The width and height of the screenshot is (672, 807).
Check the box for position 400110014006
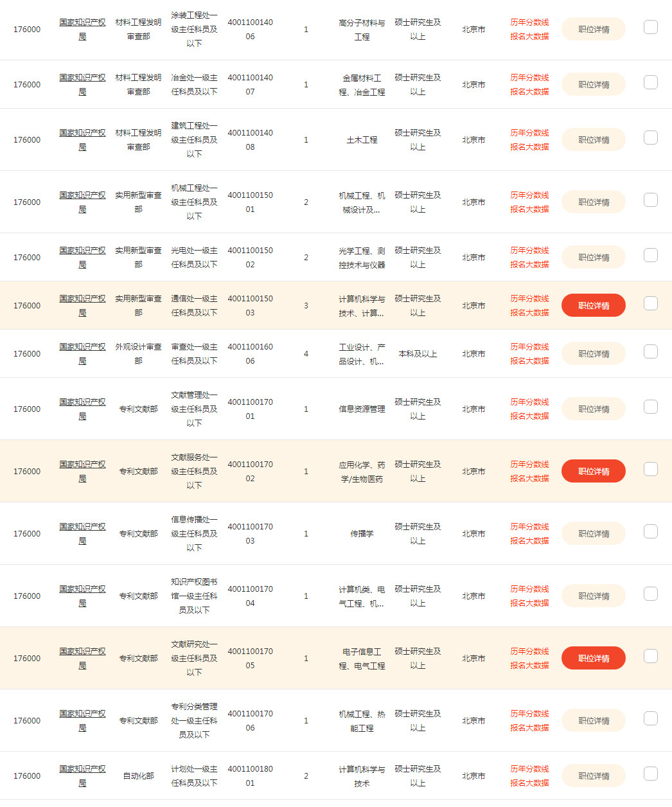(651, 27)
